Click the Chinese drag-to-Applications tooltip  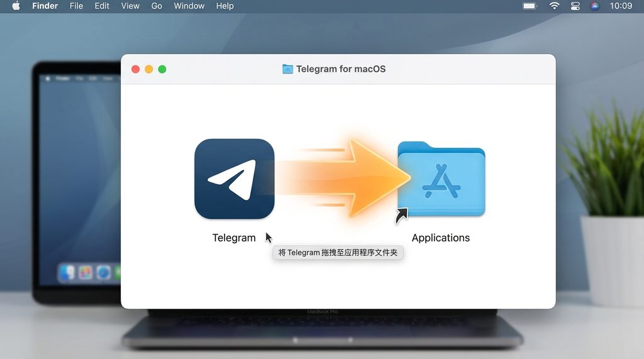click(x=338, y=253)
